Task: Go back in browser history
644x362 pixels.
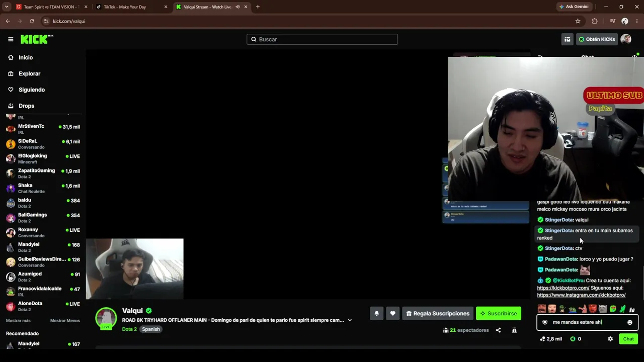Action: tap(8, 21)
